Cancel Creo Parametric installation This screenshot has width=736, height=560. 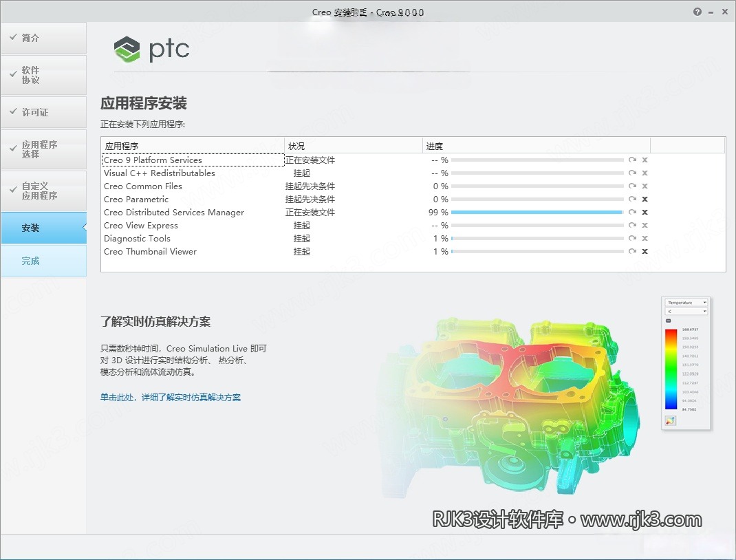coord(645,199)
